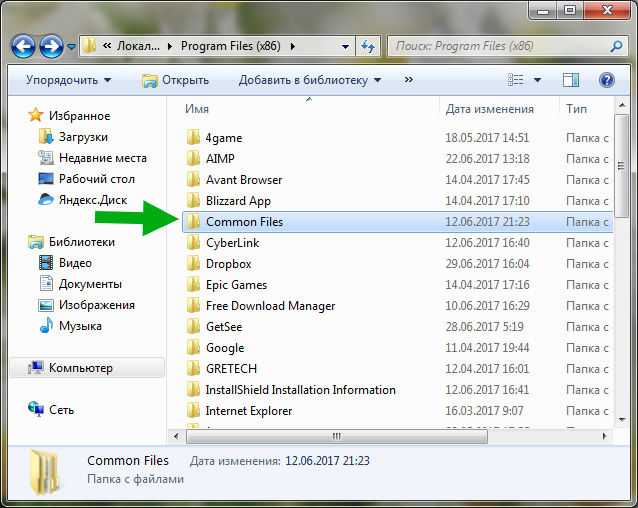Screen dimensions: 638x508
Task: Click the AIMP folder icon
Action: [193, 159]
